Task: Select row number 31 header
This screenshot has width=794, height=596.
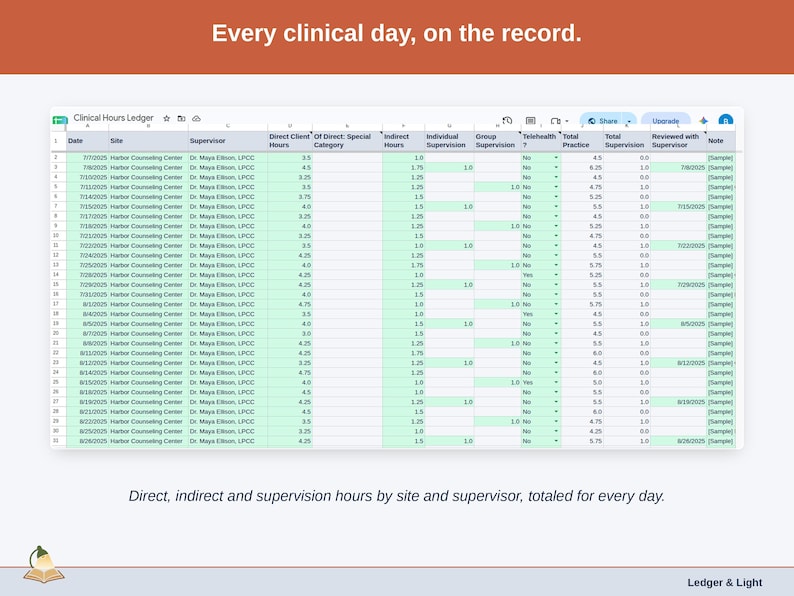Action: (59, 441)
